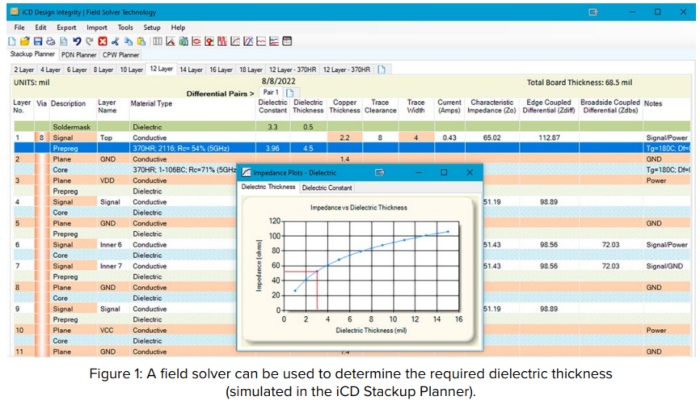The image size is (700, 405).
Task: Open the 4 Layer stackup tab
Action: pyautogui.click(x=50, y=70)
